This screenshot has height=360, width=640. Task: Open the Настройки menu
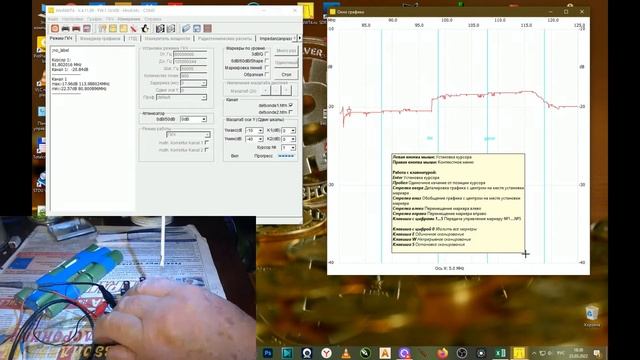(72, 19)
